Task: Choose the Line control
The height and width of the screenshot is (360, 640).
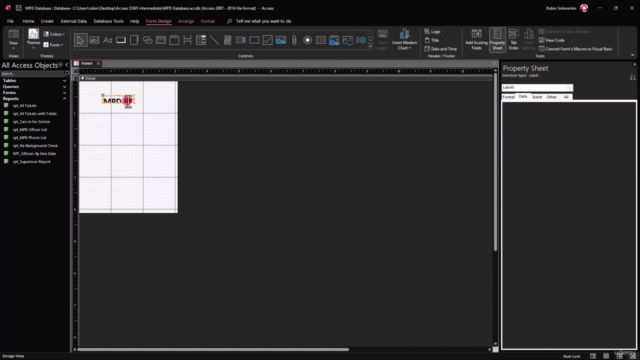Action: pyautogui.click(x=214, y=40)
